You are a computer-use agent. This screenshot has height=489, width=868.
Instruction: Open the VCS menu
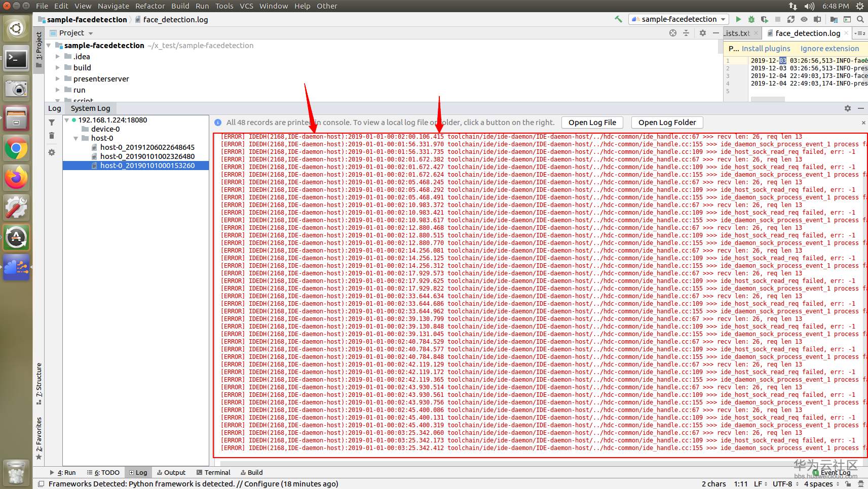246,6
